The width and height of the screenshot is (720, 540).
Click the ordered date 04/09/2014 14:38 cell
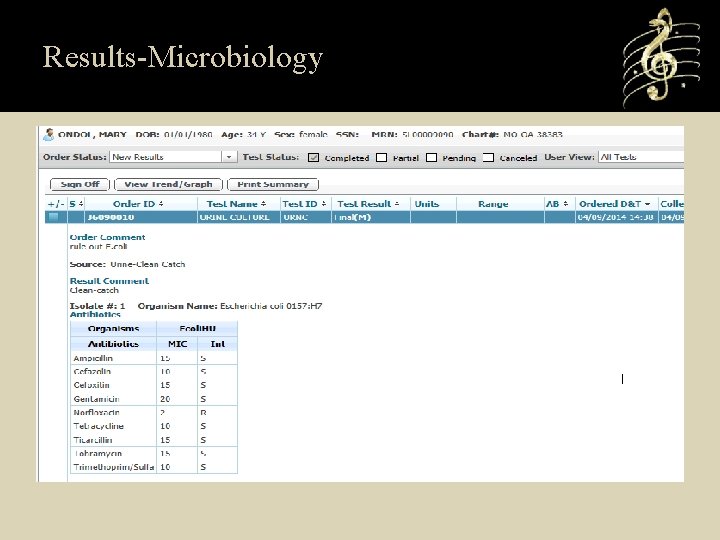[x=615, y=217]
